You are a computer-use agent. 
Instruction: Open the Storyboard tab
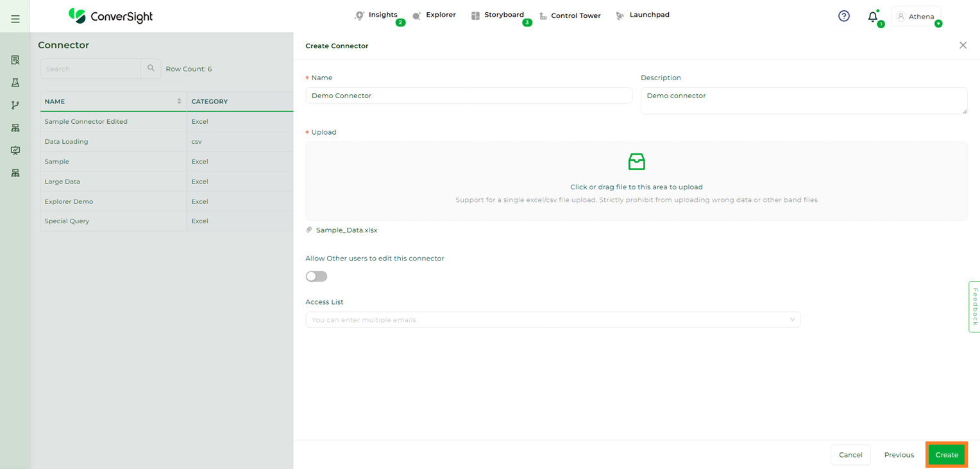[498, 15]
